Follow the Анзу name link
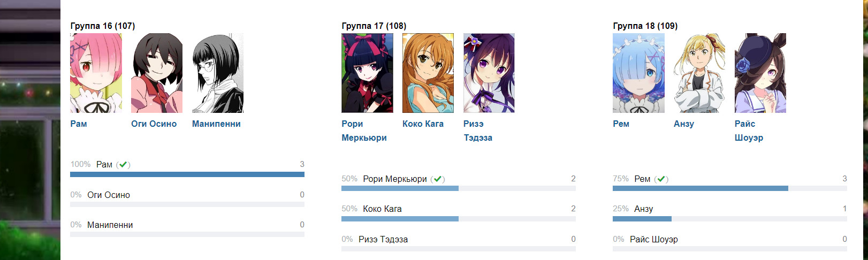This screenshot has width=868, height=260. pos(683,124)
